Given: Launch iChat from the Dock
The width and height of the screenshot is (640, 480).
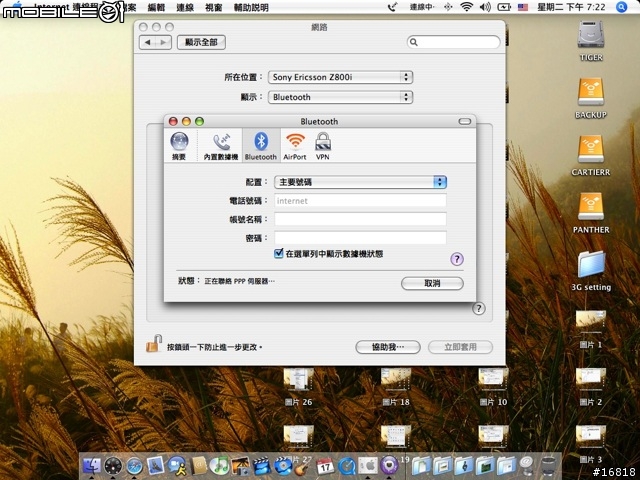Looking at the screenshot, I should point(177,466).
